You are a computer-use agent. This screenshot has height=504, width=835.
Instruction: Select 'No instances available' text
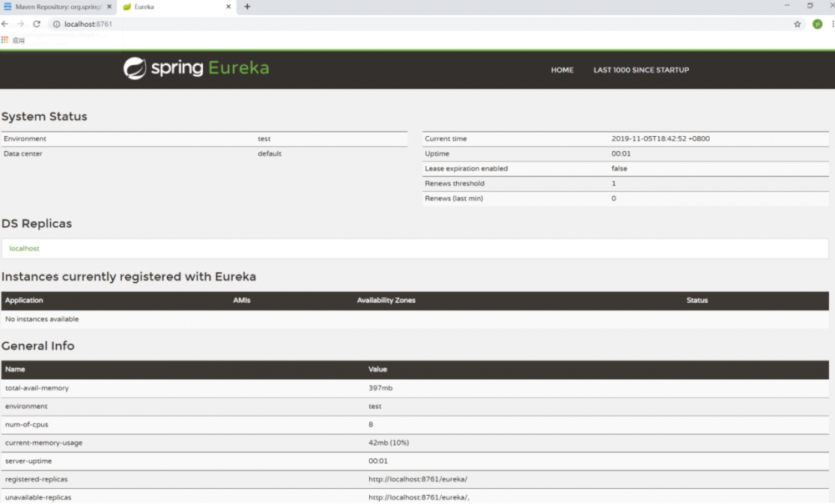42,320
